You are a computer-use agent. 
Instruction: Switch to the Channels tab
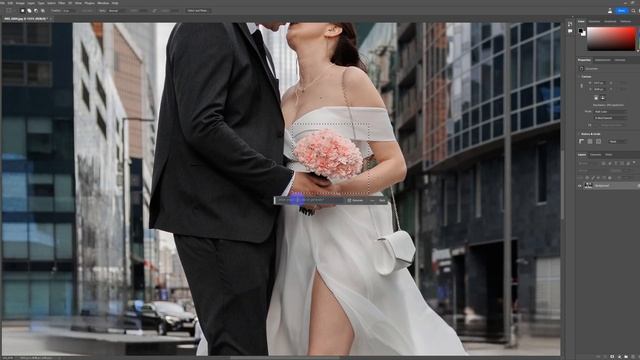(596, 155)
